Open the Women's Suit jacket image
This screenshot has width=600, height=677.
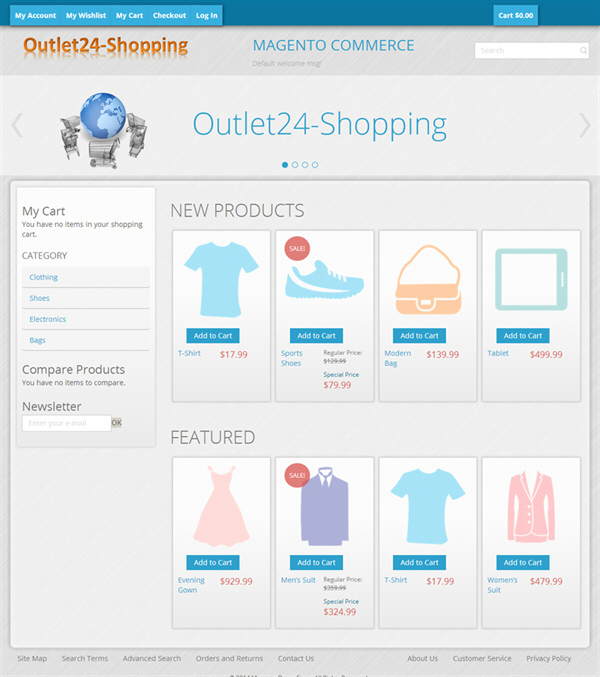click(x=531, y=506)
